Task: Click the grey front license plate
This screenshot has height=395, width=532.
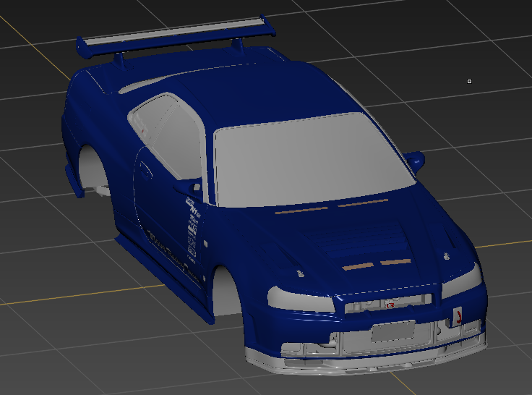Action: coord(393,331)
